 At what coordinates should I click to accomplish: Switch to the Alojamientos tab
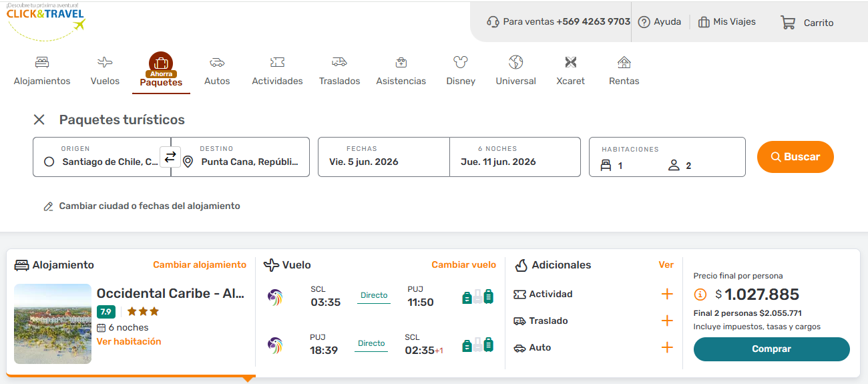tap(42, 71)
